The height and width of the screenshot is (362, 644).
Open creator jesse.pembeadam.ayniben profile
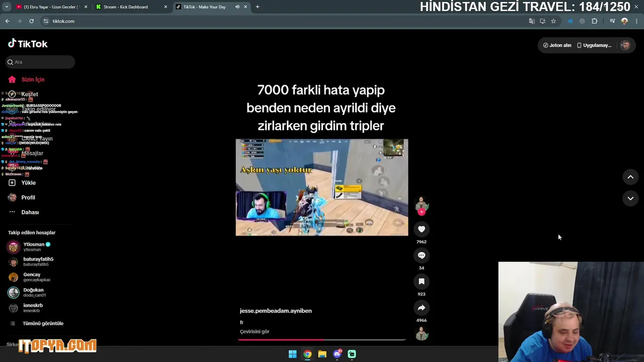click(x=276, y=311)
